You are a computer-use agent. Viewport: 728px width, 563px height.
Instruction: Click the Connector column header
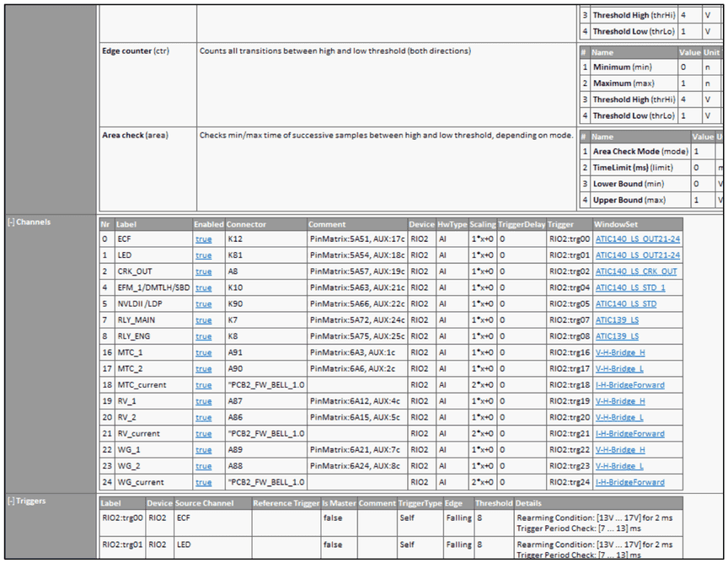[x=266, y=224]
